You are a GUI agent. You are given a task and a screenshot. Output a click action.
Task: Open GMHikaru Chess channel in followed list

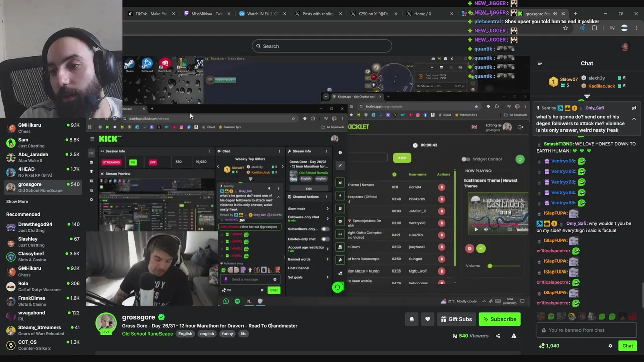tap(42, 128)
